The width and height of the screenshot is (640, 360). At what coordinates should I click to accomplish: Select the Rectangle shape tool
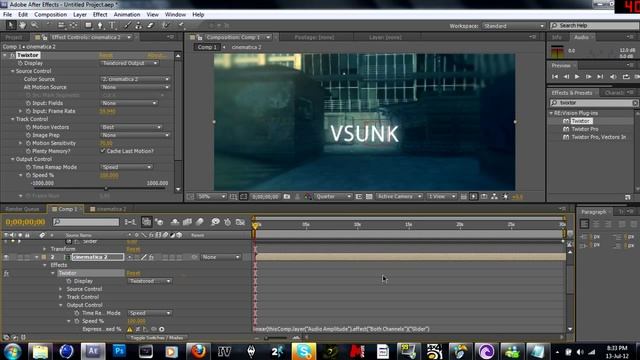click(x=88, y=25)
